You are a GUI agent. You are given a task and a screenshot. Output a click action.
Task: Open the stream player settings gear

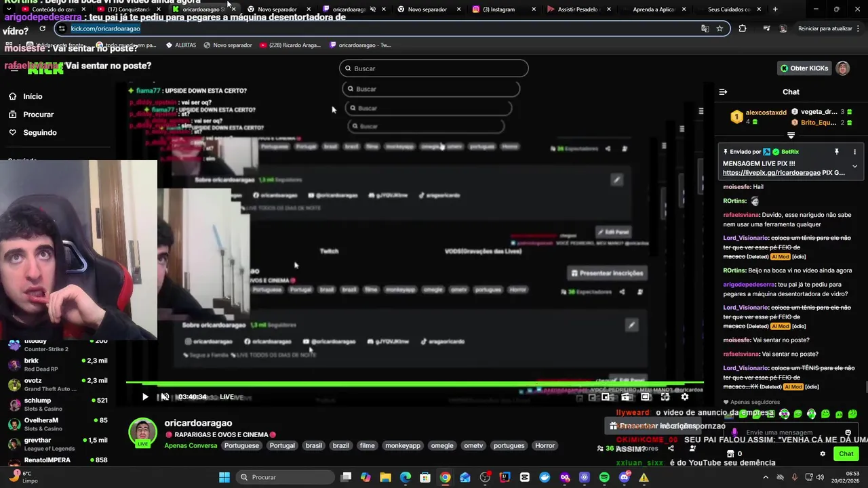pos(685,397)
